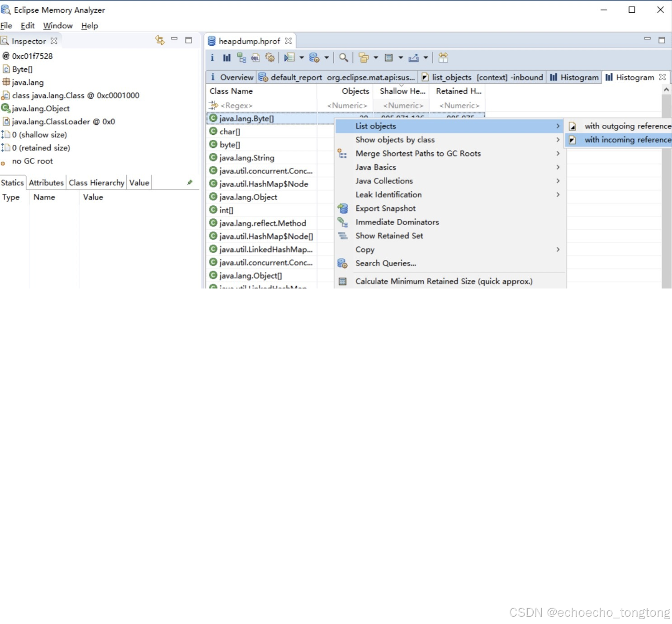Close the active Histogram tab
Screen dimensions: 672x624
(663, 77)
